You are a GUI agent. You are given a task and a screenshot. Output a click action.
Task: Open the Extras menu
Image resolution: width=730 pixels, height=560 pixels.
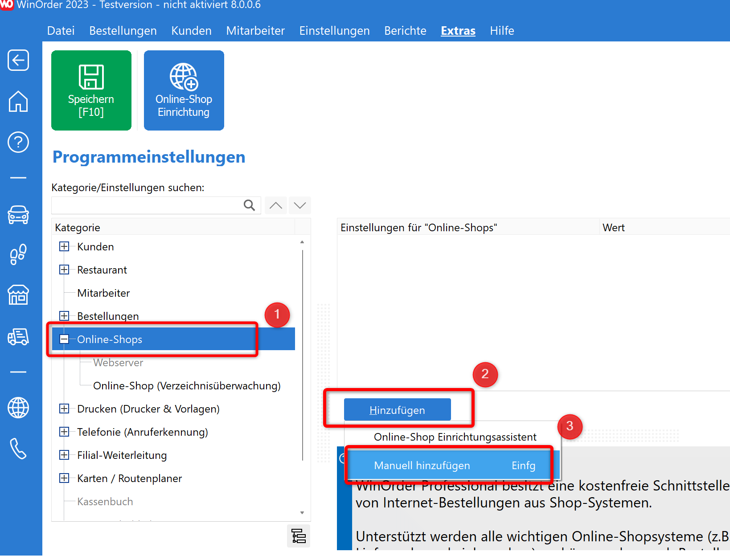click(458, 31)
